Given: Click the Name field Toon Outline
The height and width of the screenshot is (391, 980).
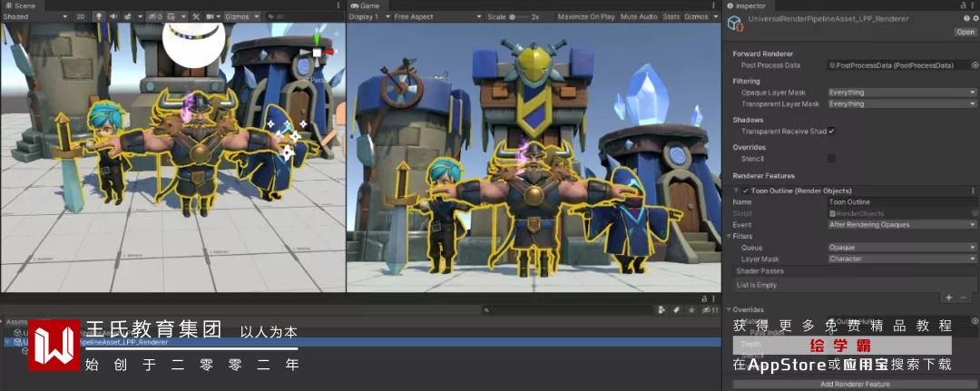Looking at the screenshot, I should pyautogui.click(x=902, y=201).
